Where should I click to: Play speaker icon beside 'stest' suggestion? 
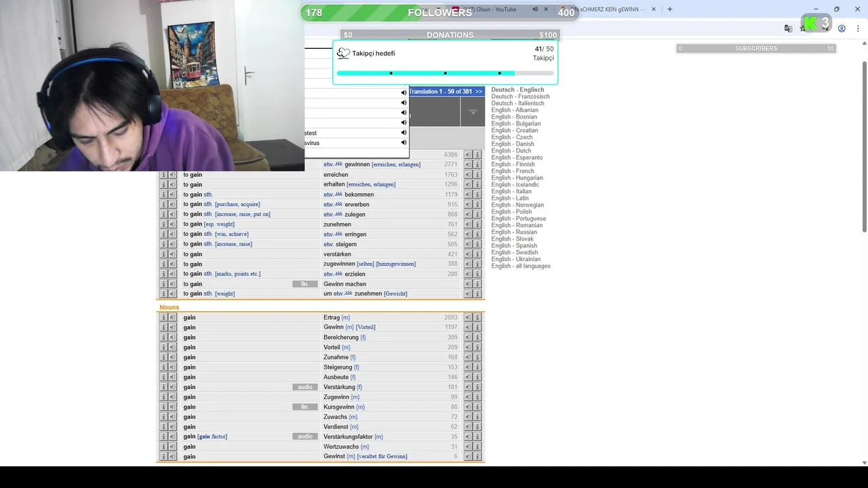[403, 133]
